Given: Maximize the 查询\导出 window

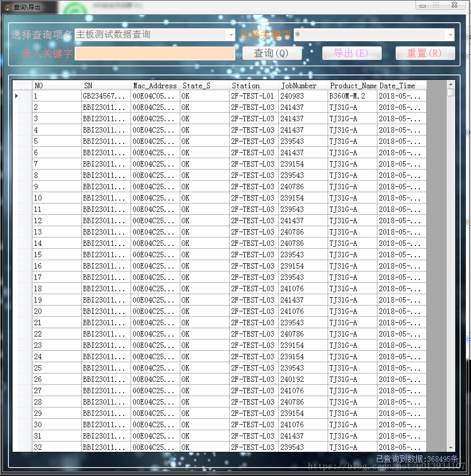Looking at the screenshot, I should [436, 5].
